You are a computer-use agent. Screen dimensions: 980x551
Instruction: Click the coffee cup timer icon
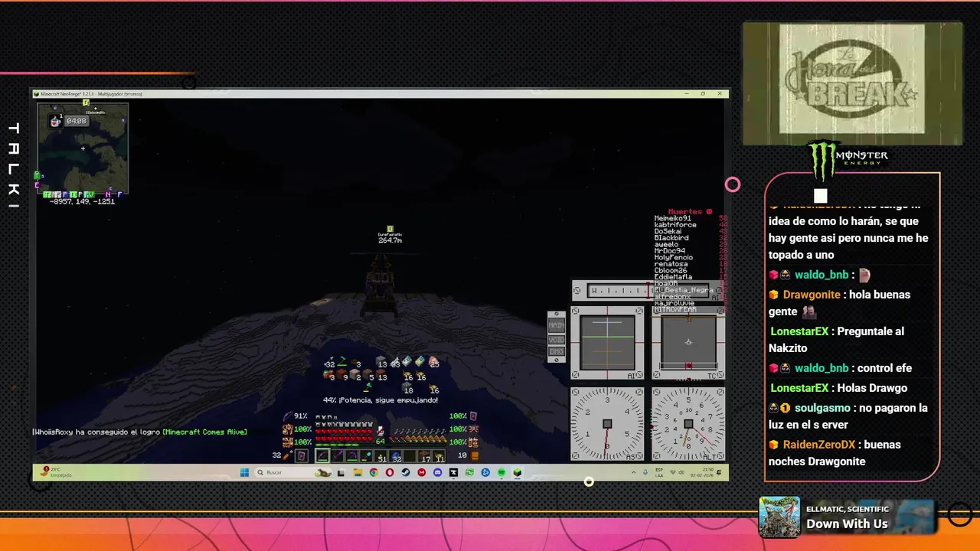pyautogui.click(x=55, y=121)
